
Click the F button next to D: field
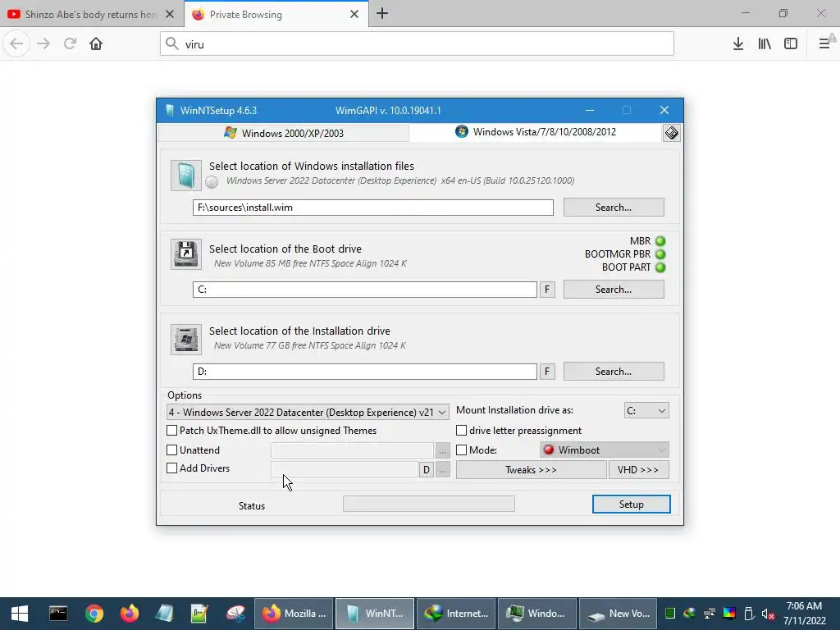(x=547, y=372)
